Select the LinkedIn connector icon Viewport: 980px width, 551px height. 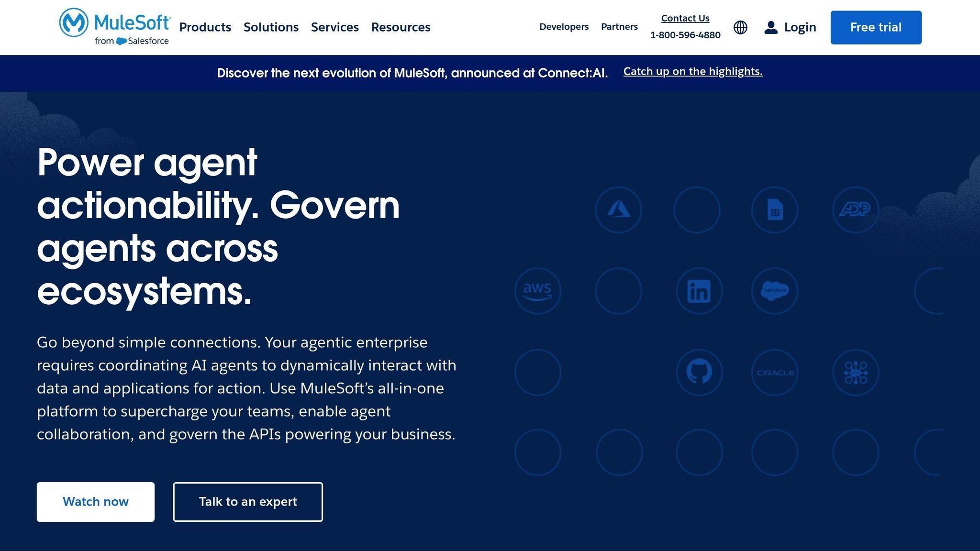(x=699, y=291)
